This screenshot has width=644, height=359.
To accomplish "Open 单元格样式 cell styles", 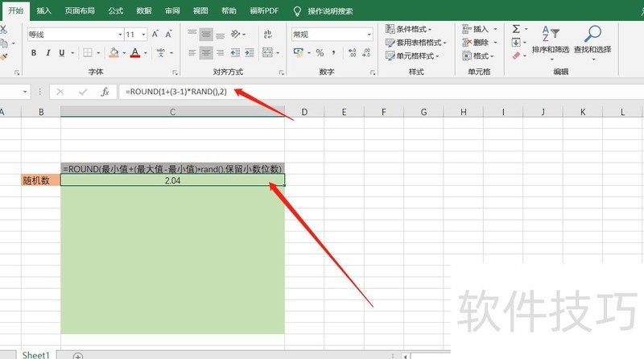I will [x=412, y=56].
